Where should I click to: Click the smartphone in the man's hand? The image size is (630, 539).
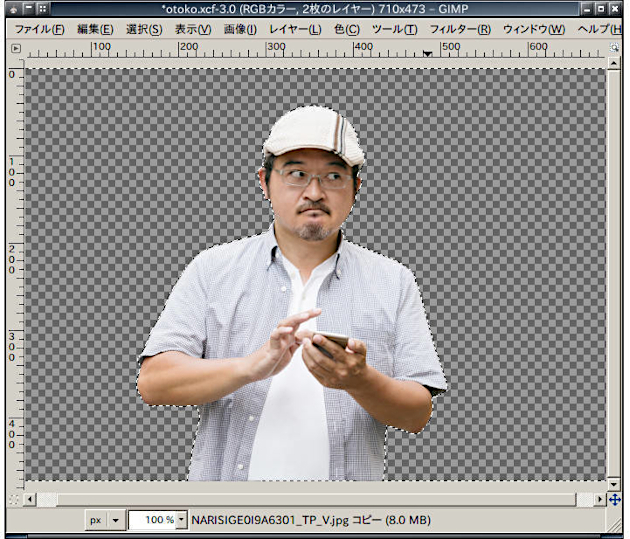(330, 342)
